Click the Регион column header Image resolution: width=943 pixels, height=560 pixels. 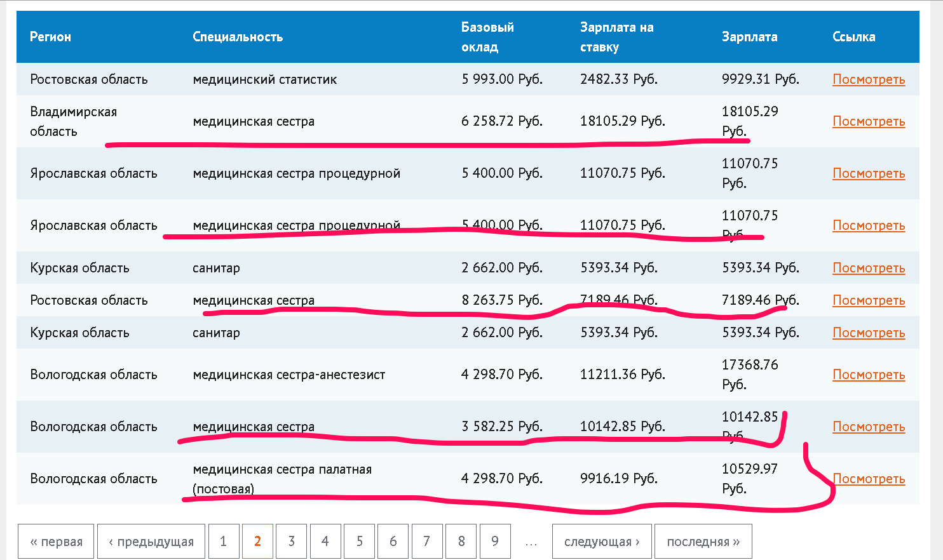click(x=51, y=37)
